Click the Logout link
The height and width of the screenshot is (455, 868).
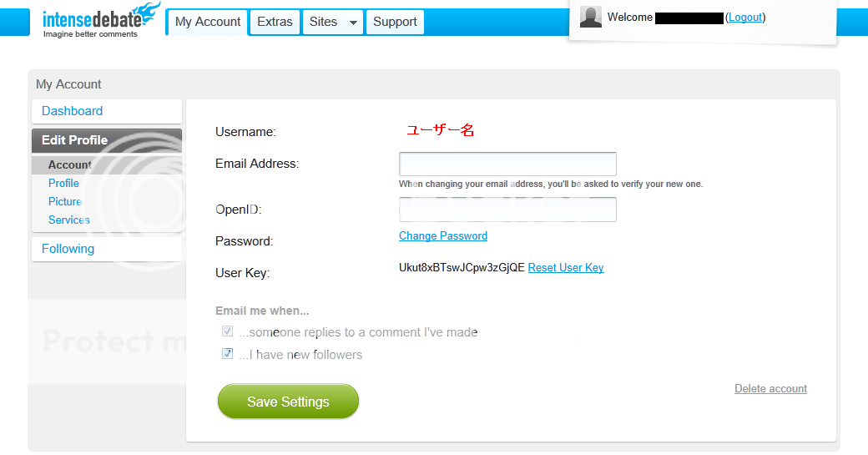coord(745,18)
